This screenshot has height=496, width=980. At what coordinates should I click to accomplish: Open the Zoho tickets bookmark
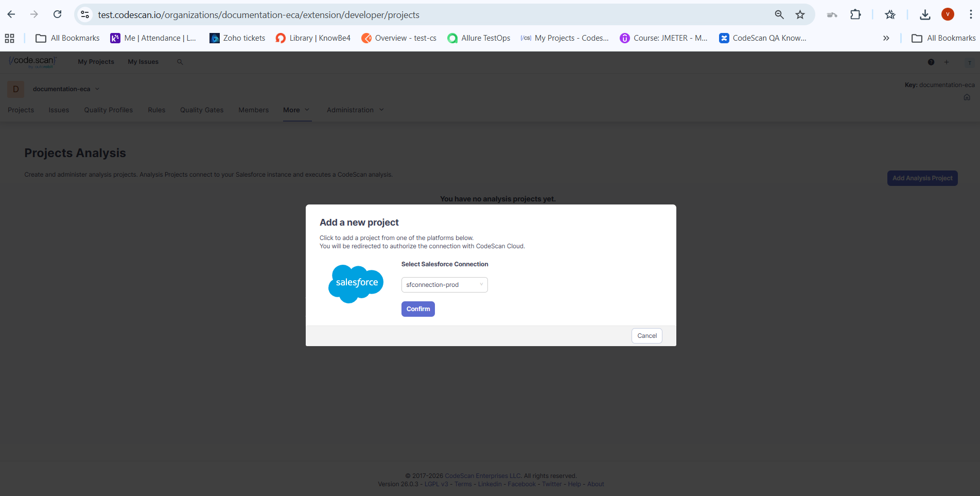pyautogui.click(x=237, y=38)
